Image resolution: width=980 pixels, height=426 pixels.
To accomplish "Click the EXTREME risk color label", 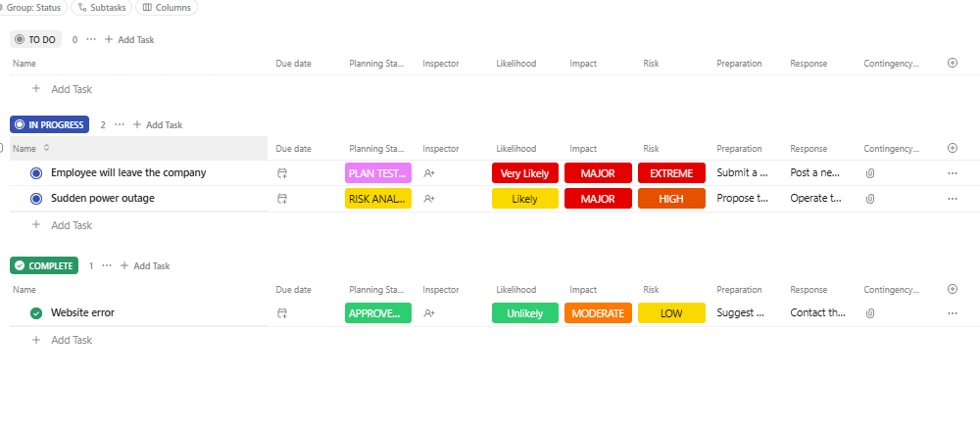I will (671, 173).
